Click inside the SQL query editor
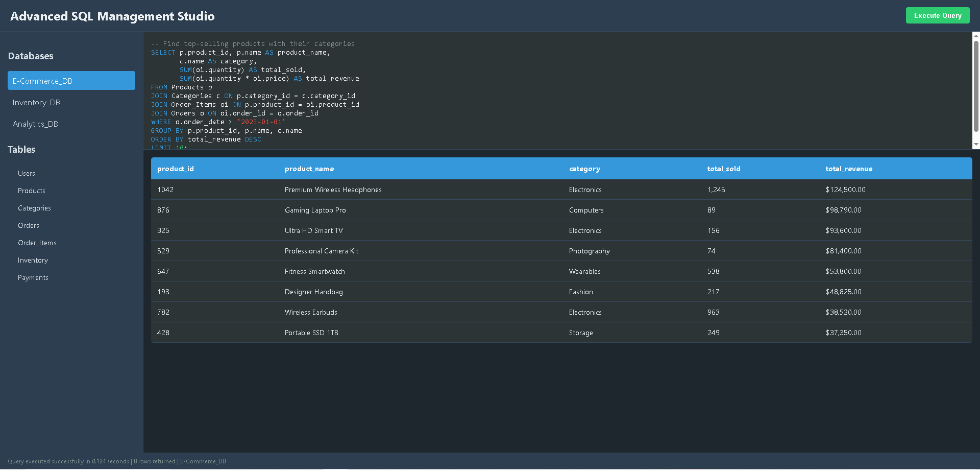Viewport: 980px width, 470px height. pos(510,91)
